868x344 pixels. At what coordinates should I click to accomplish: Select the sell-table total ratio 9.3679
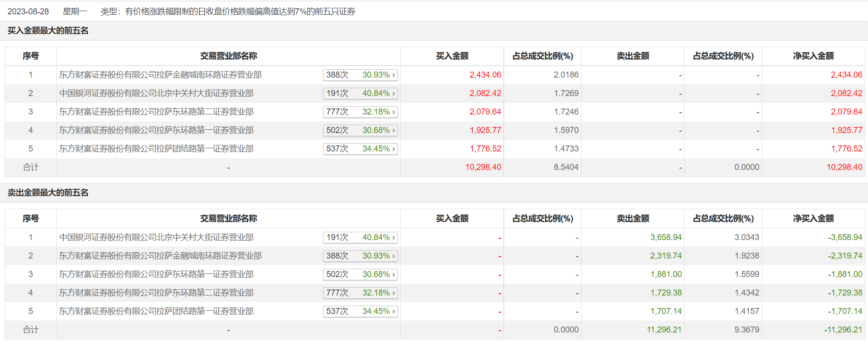click(747, 330)
